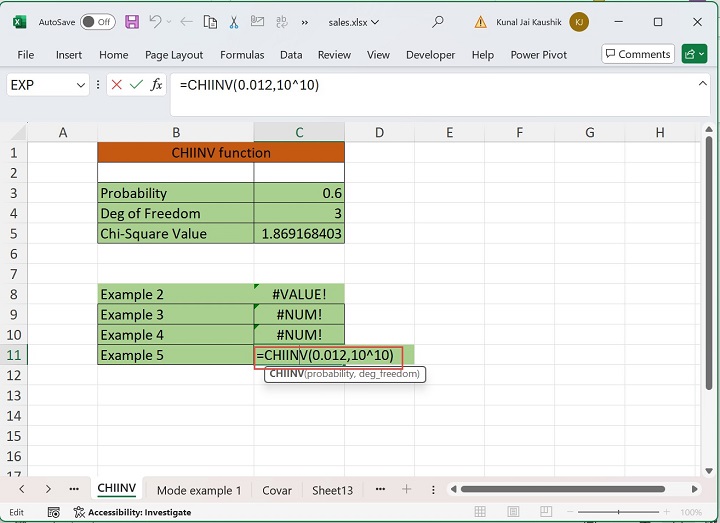Switch to Mode example 1 sheet

pos(199,490)
